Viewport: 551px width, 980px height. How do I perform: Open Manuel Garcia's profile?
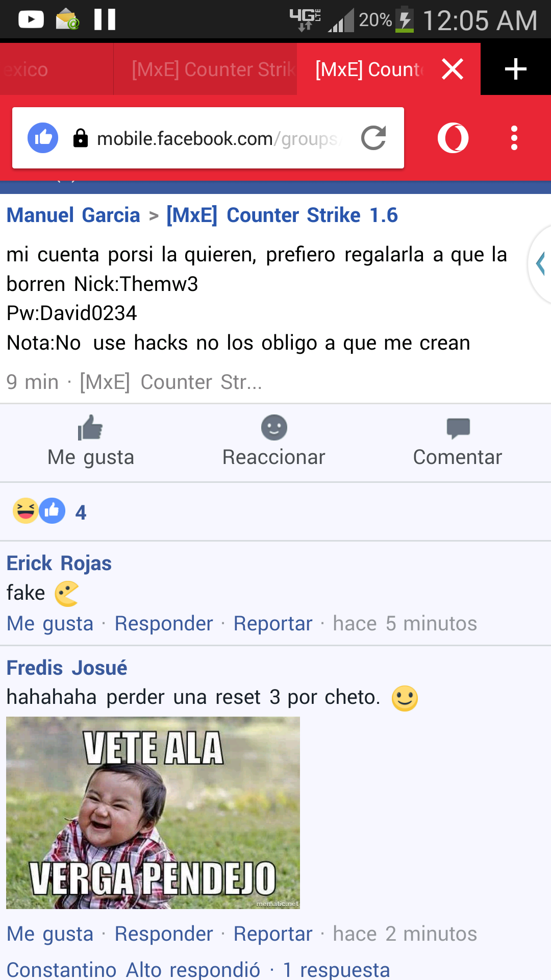click(x=73, y=215)
